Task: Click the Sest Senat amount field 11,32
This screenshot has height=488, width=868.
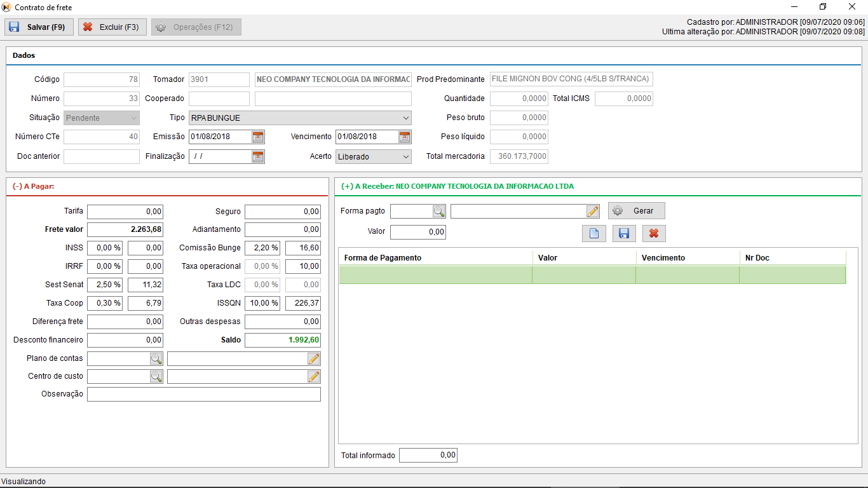Action: [146, 285]
